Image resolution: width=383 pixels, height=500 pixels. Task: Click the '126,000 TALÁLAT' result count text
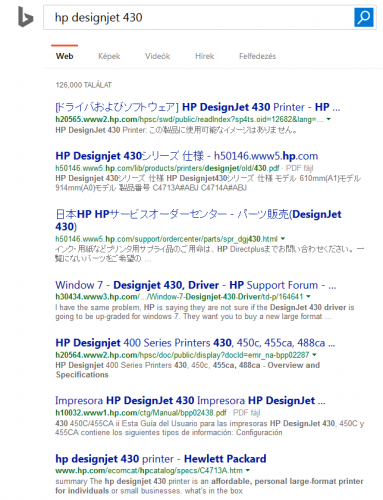(84, 85)
